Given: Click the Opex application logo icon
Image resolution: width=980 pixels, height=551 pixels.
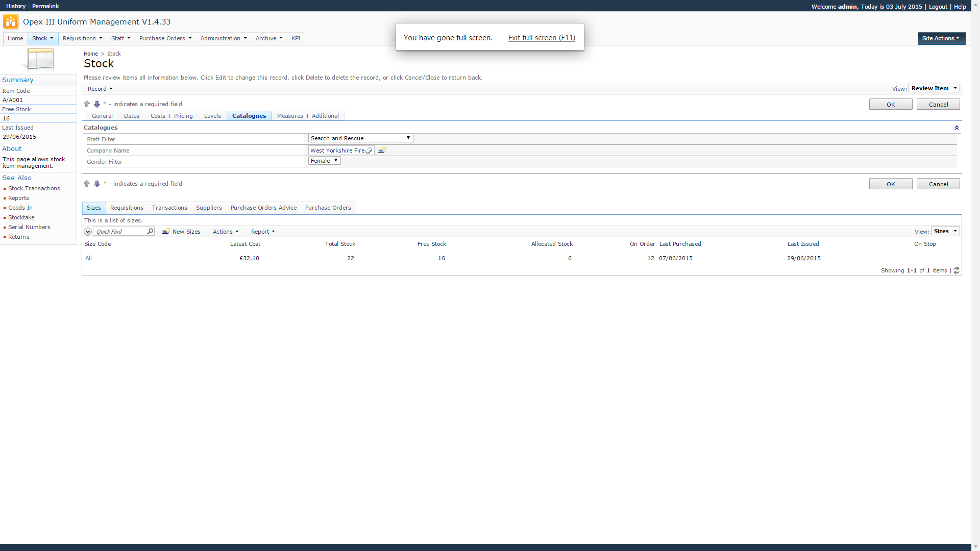Looking at the screenshot, I should pyautogui.click(x=11, y=22).
